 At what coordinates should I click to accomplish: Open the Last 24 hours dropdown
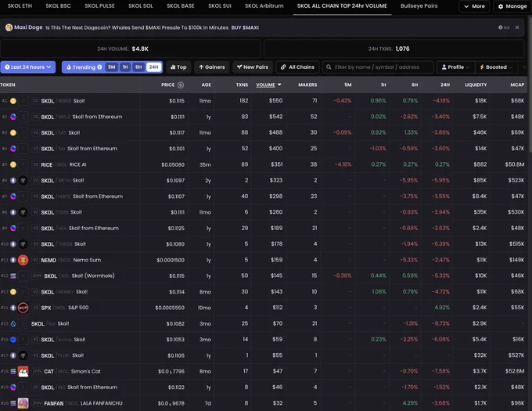click(28, 67)
